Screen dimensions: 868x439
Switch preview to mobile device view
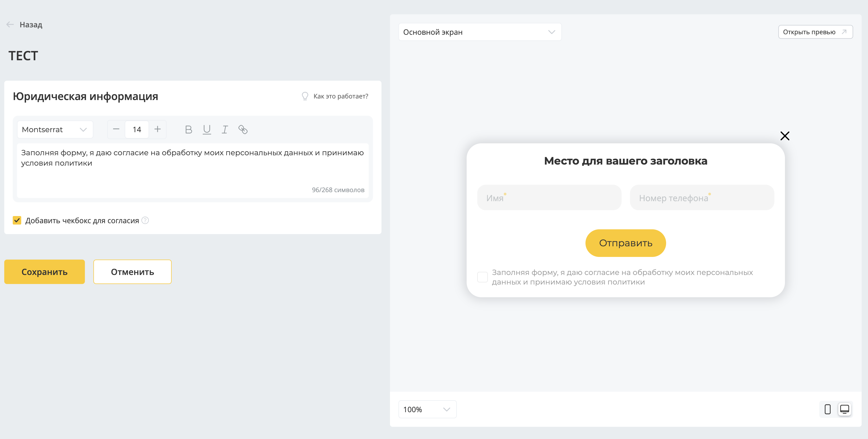coord(828,409)
